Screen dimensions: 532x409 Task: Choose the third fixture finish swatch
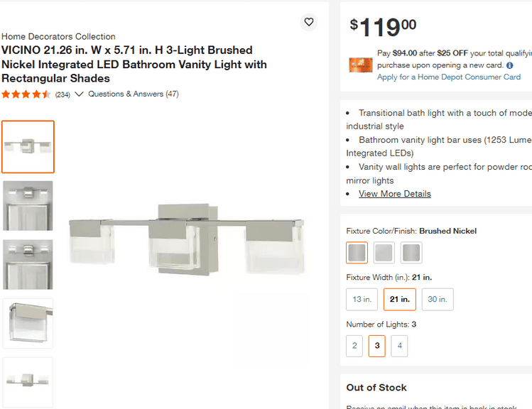click(x=411, y=252)
